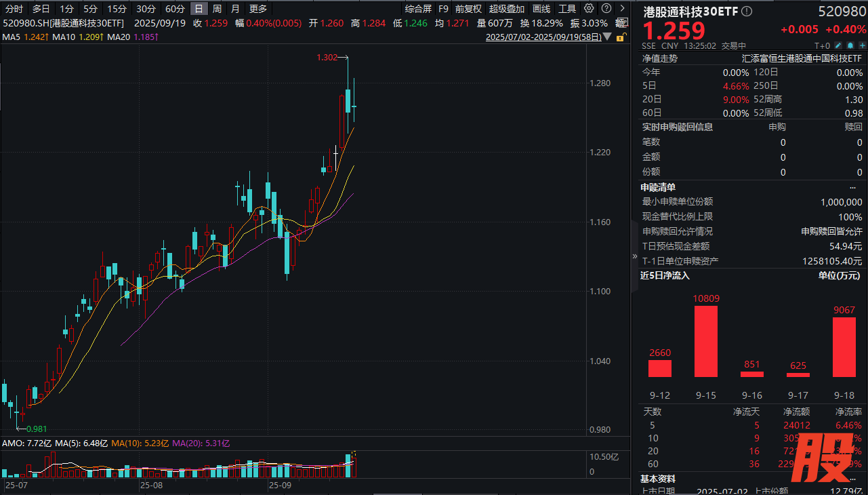Set a price alert with the bell icon
The height and width of the screenshot is (495, 868).
[x=850, y=45]
